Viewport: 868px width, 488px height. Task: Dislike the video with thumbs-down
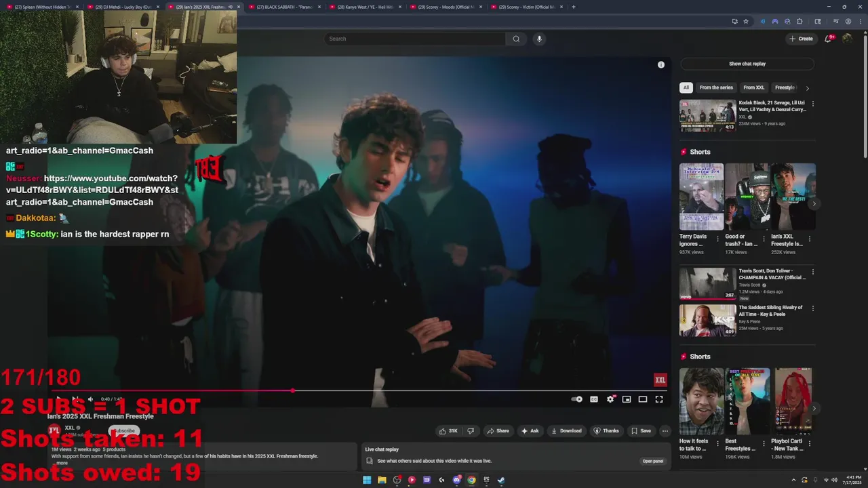pos(471,430)
